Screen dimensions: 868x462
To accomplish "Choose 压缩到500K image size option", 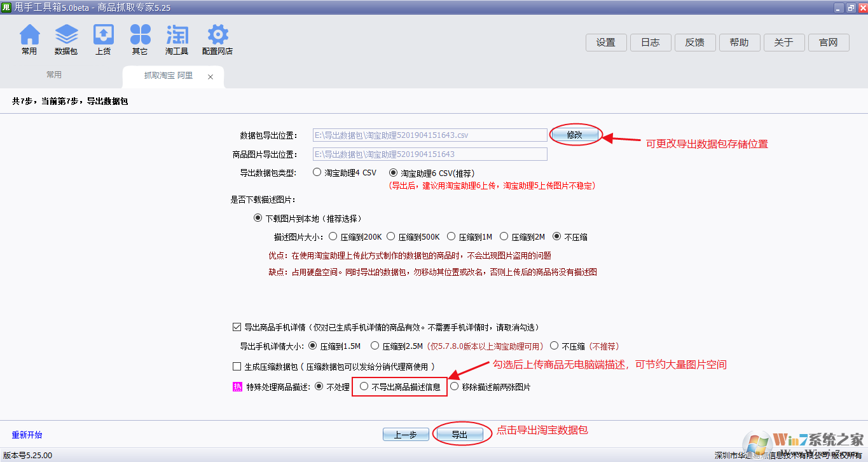I will pos(391,236).
